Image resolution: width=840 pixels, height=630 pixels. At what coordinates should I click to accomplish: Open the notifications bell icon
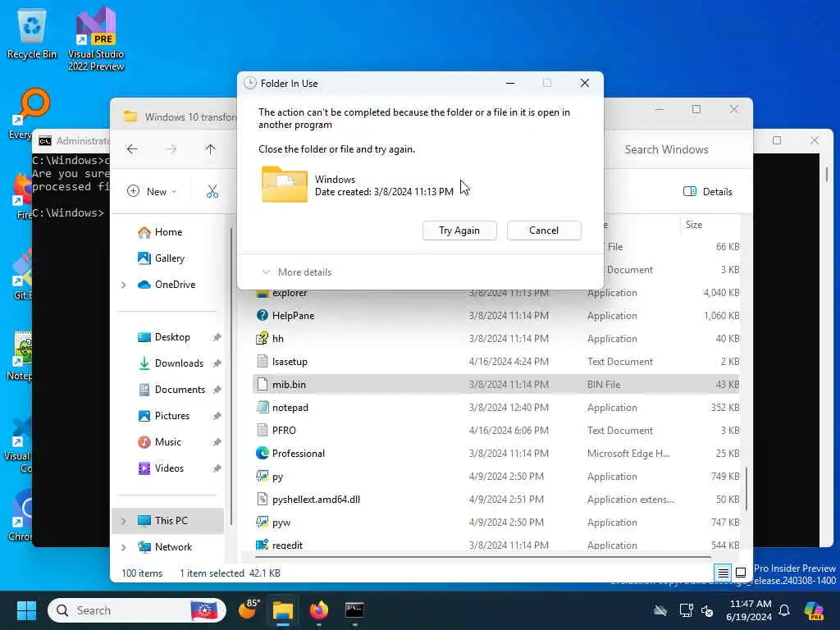784,610
